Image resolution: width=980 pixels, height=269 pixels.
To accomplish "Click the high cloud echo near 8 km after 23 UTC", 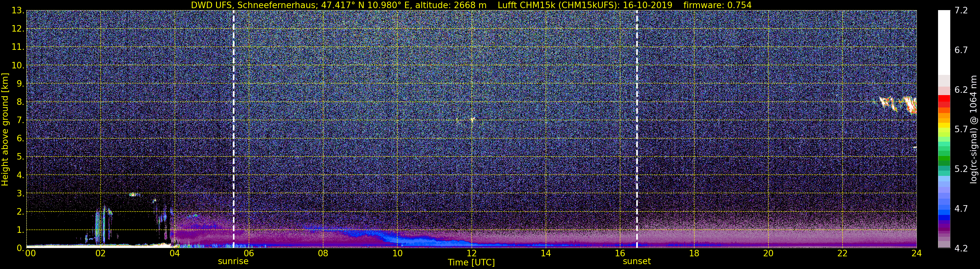I will (x=898, y=105).
